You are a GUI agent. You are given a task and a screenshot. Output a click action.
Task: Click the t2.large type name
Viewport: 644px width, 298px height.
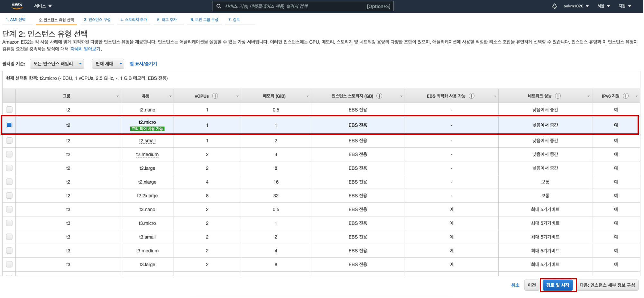coord(147,168)
